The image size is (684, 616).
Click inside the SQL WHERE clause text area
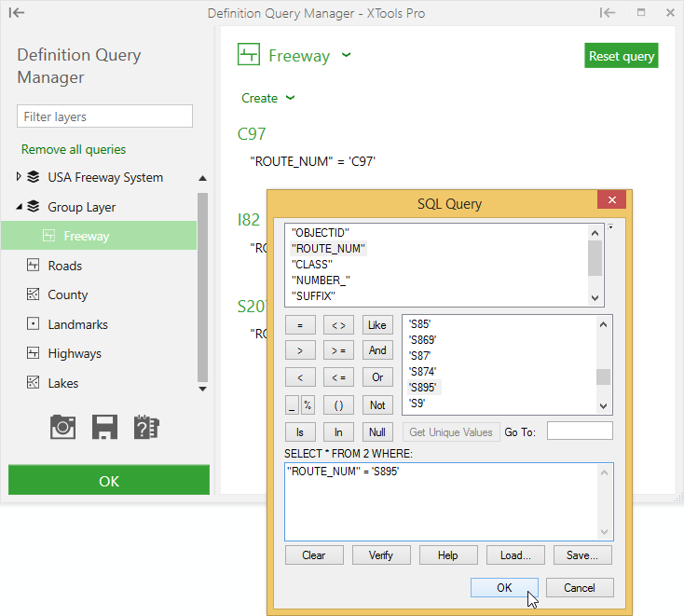tap(443, 501)
